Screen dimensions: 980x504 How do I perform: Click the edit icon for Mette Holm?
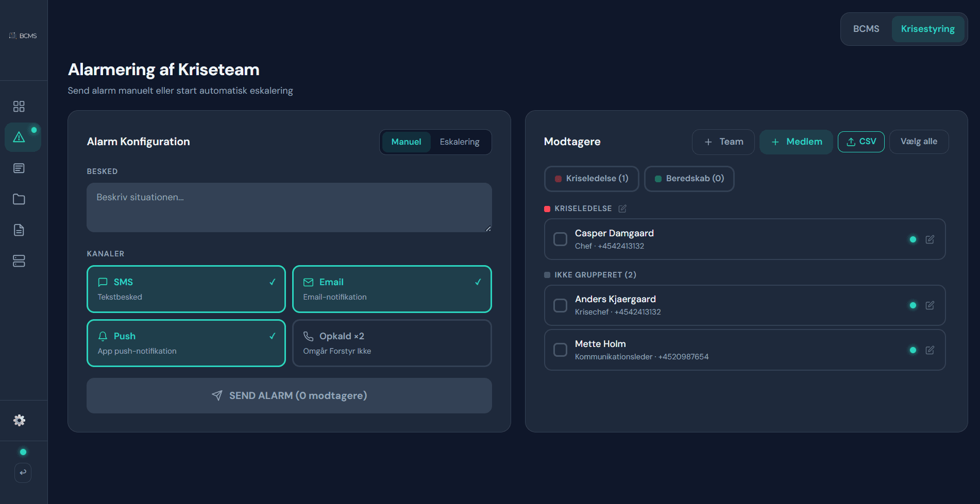pyautogui.click(x=930, y=350)
